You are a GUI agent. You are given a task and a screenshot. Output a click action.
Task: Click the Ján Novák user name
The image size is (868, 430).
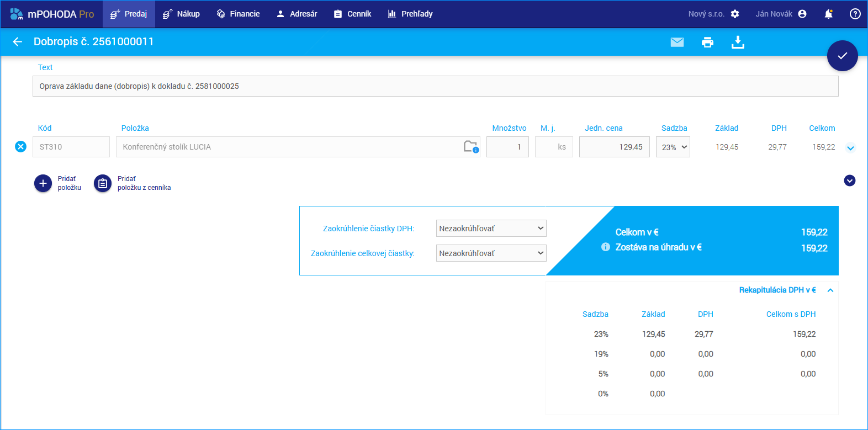pyautogui.click(x=774, y=14)
